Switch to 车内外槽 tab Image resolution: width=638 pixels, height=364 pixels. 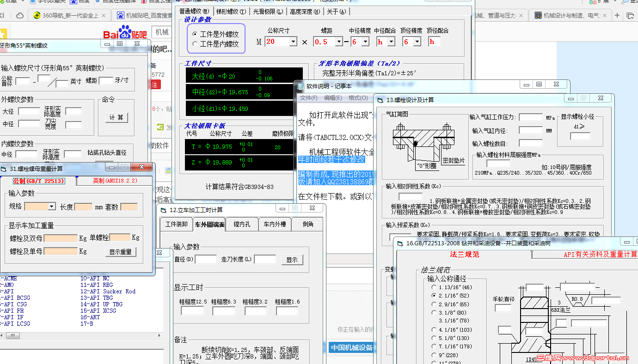tap(275, 224)
